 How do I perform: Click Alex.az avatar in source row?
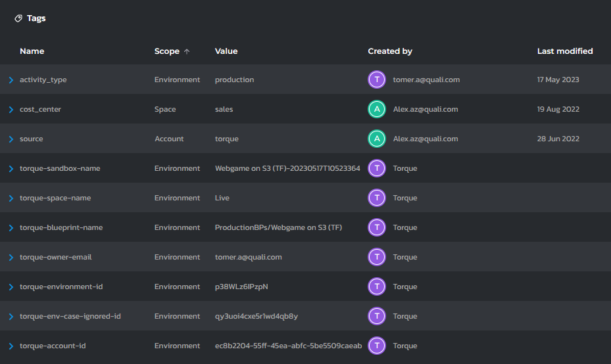coord(376,139)
